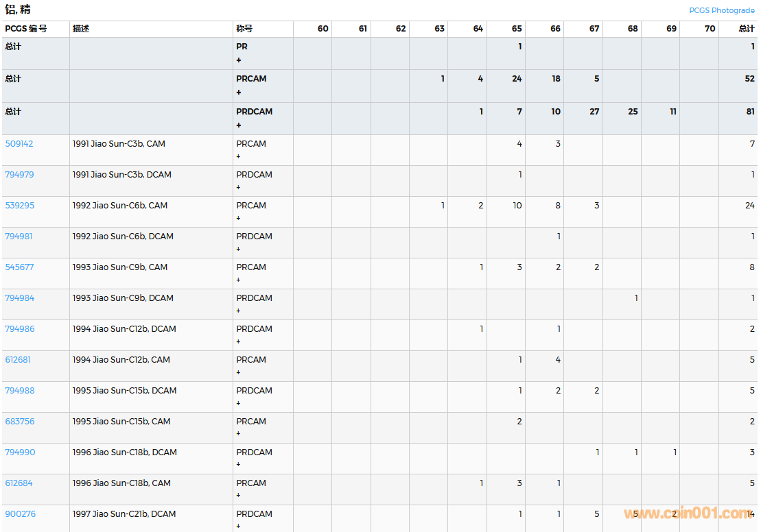This screenshot has width=761, height=532.
Task: Expand plus under 1995 Jiao Sun-C15b, DCAM
Action: point(238,403)
